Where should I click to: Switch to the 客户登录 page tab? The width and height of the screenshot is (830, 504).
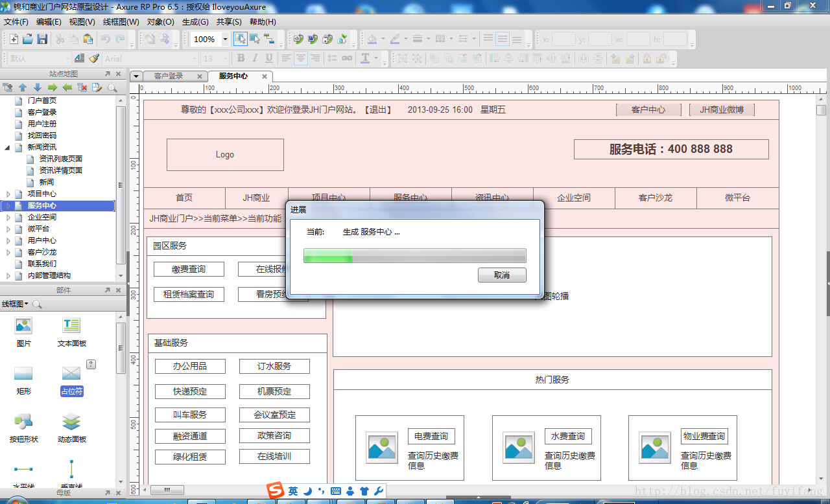click(169, 76)
